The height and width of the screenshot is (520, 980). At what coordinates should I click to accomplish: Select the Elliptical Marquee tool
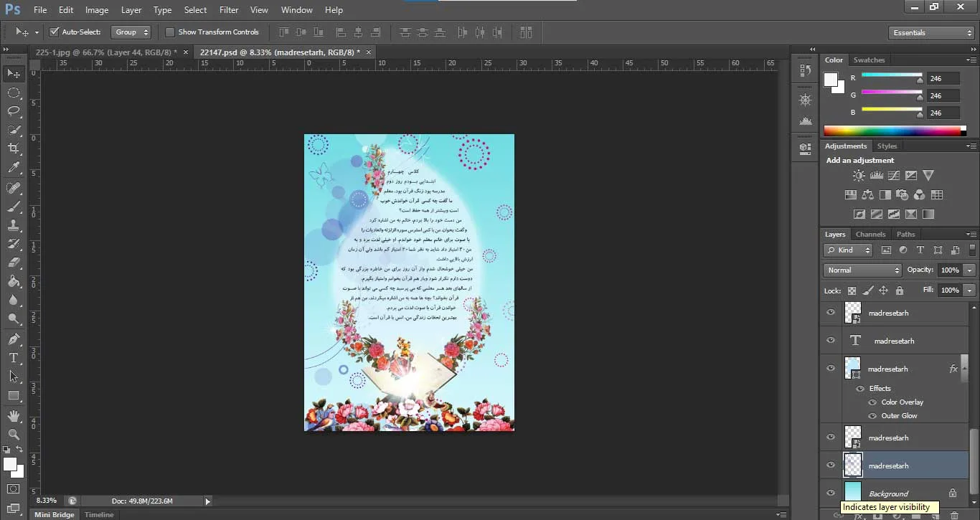[14, 93]
